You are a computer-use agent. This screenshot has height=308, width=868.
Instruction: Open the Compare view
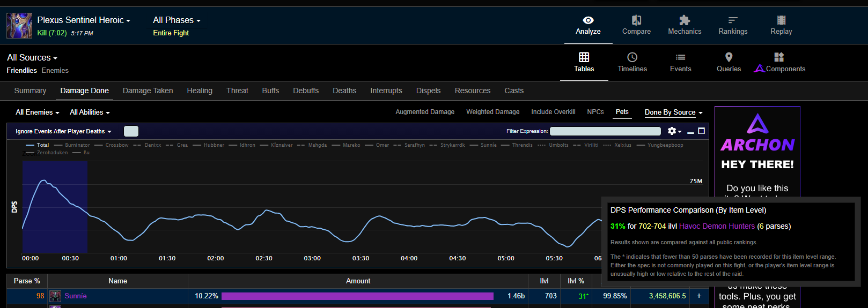coord(636,25)
